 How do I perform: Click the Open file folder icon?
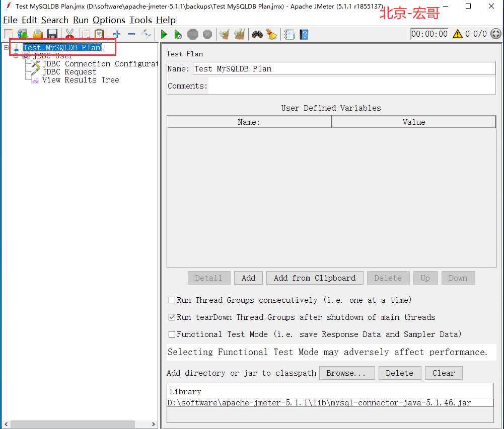click(x=38, y=34)
